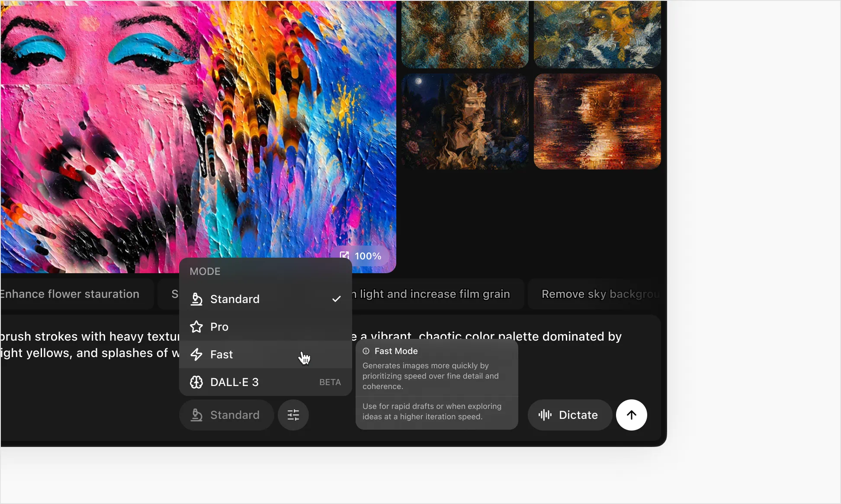The width and height of the screenshot is (841, 504).
Task: Click the 'Fast Mode' tooltip title
Action: [x=396, y=351]
